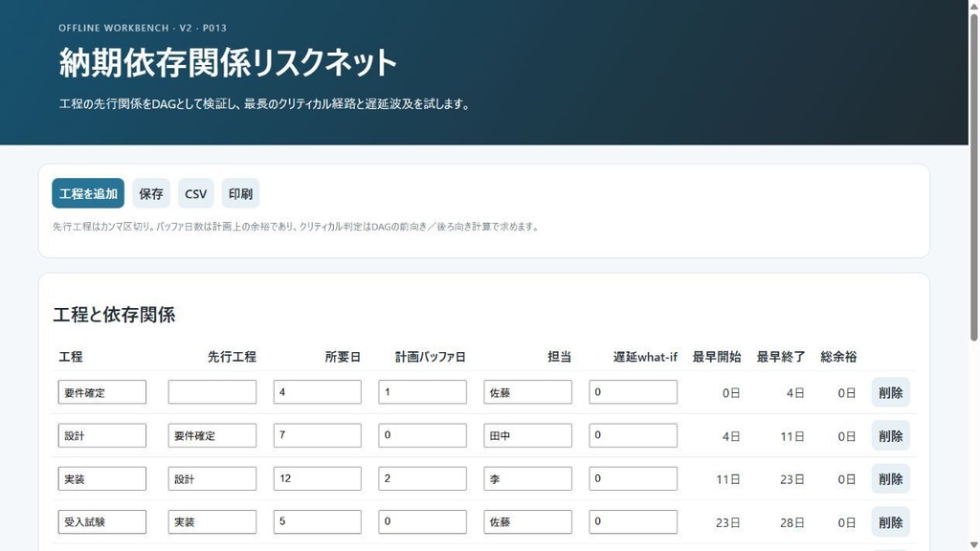
Task: Edit assignee field 田中
Action: tap(527, 435)
